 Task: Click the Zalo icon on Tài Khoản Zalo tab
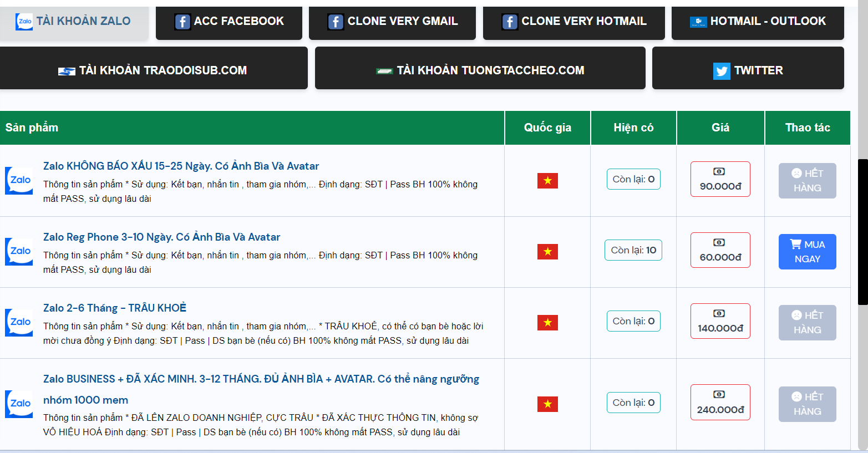point(24,22)
